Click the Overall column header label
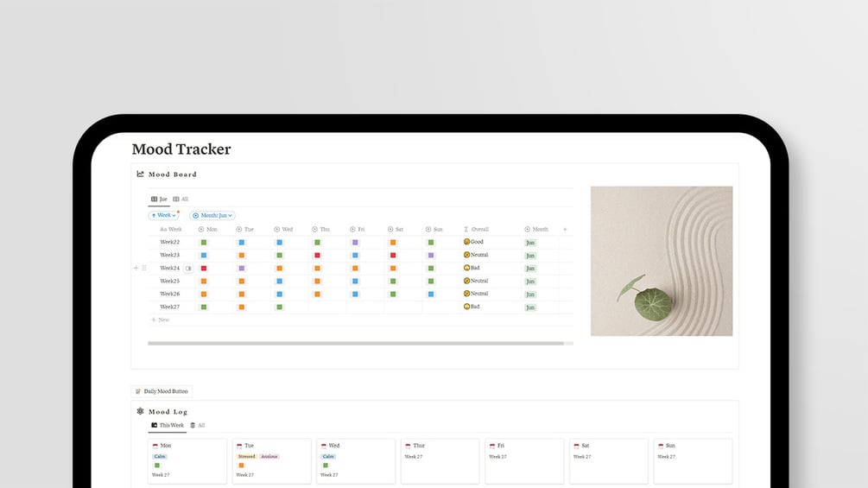Viewport: 868px width, 488px height. tap(480, 229)
